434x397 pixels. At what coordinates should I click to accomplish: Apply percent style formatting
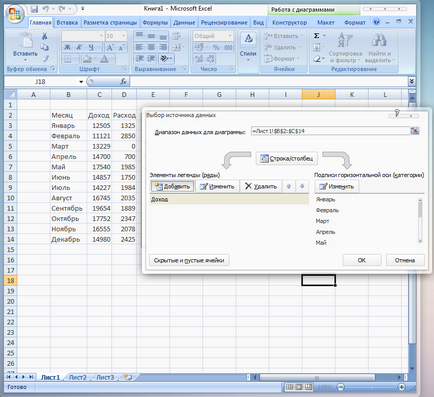[x=216, y=47]
